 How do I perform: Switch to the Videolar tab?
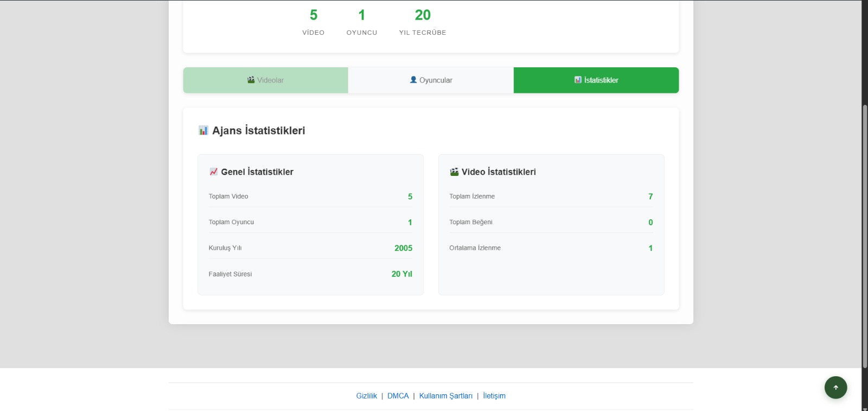pos(265,80)
